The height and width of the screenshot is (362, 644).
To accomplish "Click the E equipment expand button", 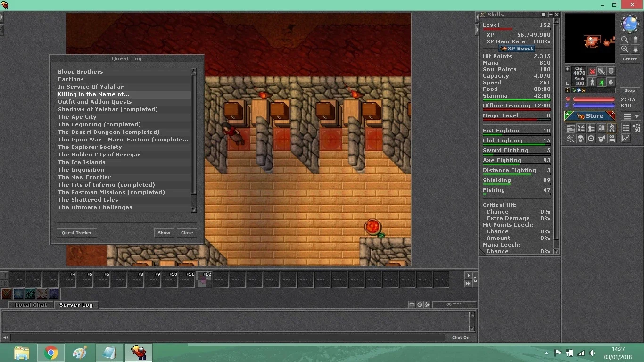I will click(x=568, y=83).
